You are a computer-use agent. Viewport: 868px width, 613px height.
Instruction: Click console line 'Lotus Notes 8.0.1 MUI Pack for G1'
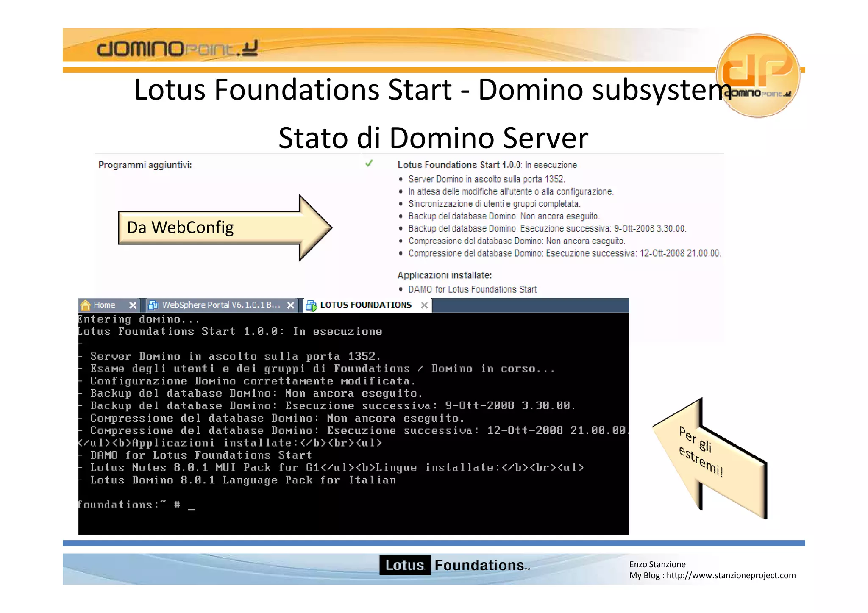[x=205, y=468]
